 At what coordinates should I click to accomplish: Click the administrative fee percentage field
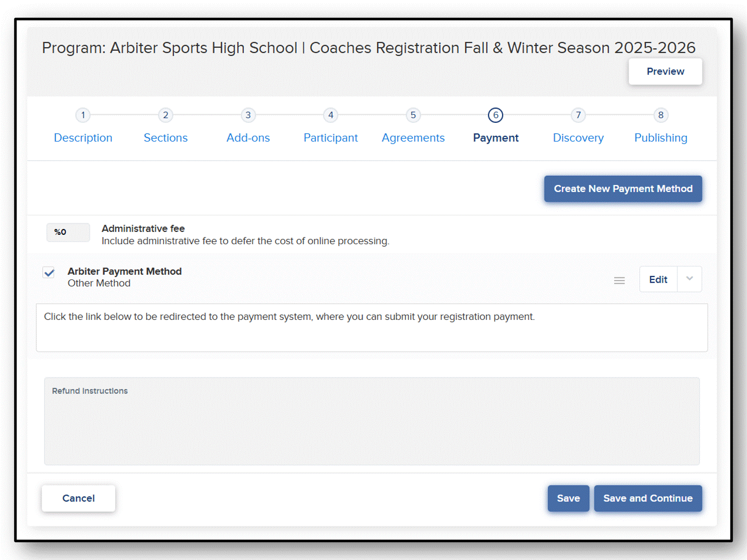[x=68, y=232]
